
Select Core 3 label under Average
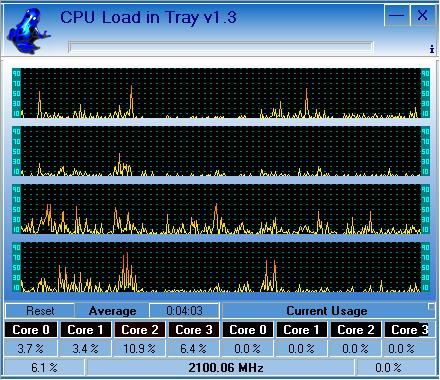194,330
